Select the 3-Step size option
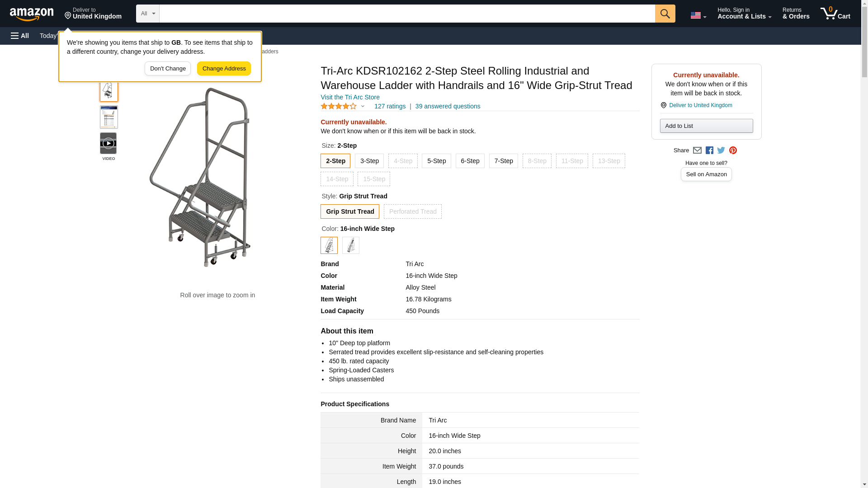868x488 pixels. pos(369,161)
